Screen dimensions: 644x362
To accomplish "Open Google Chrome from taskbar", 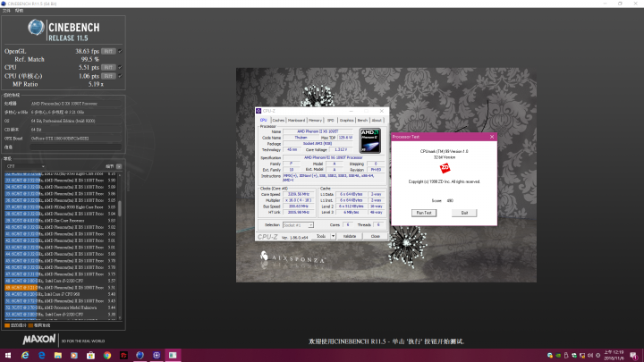I will (107, 356).
